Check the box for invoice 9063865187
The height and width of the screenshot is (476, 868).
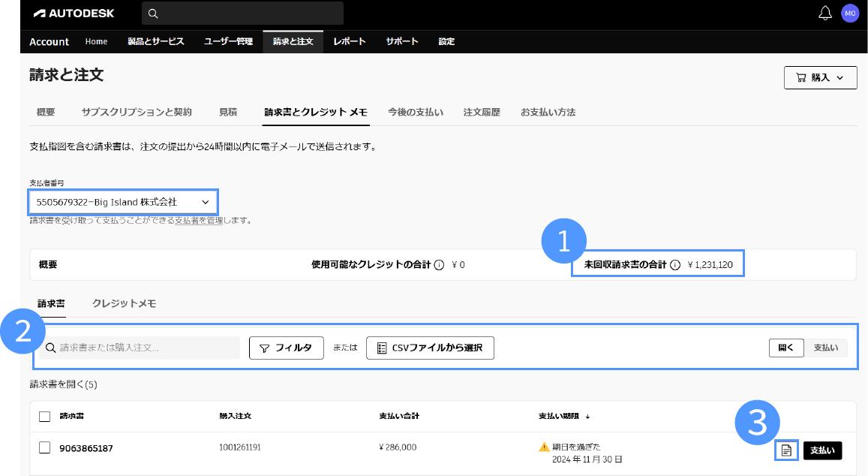click(44, 447)
